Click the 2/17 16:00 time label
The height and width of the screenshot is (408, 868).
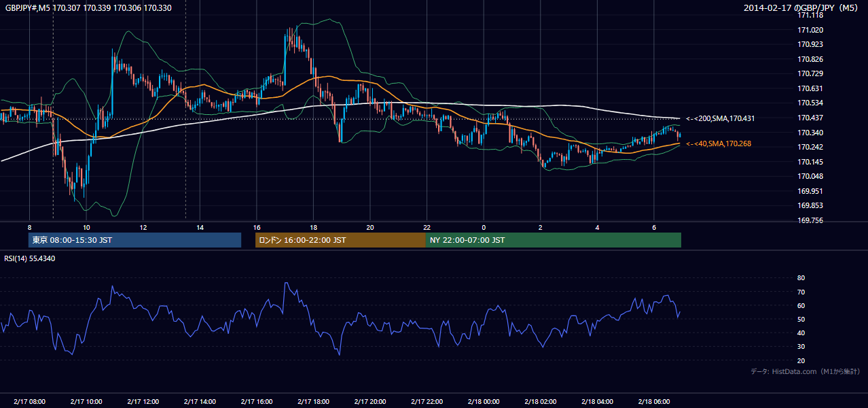(x=256, y=402)
